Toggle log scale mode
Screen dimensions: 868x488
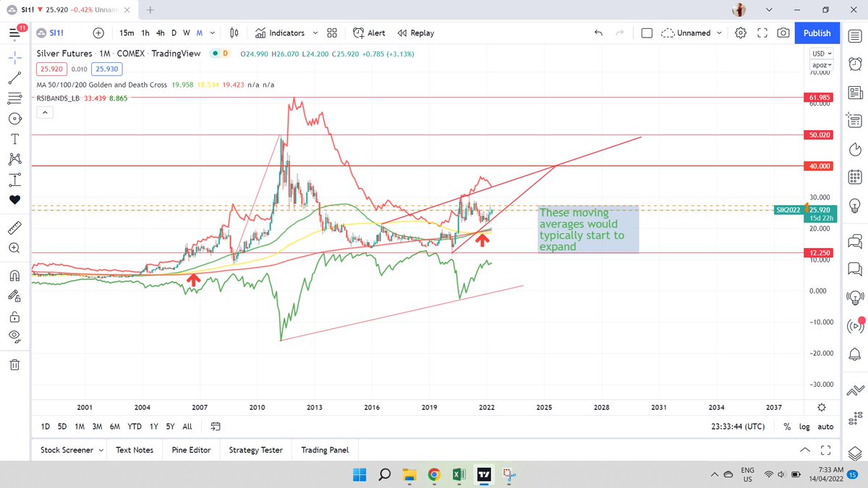click(x=806, y=427)
